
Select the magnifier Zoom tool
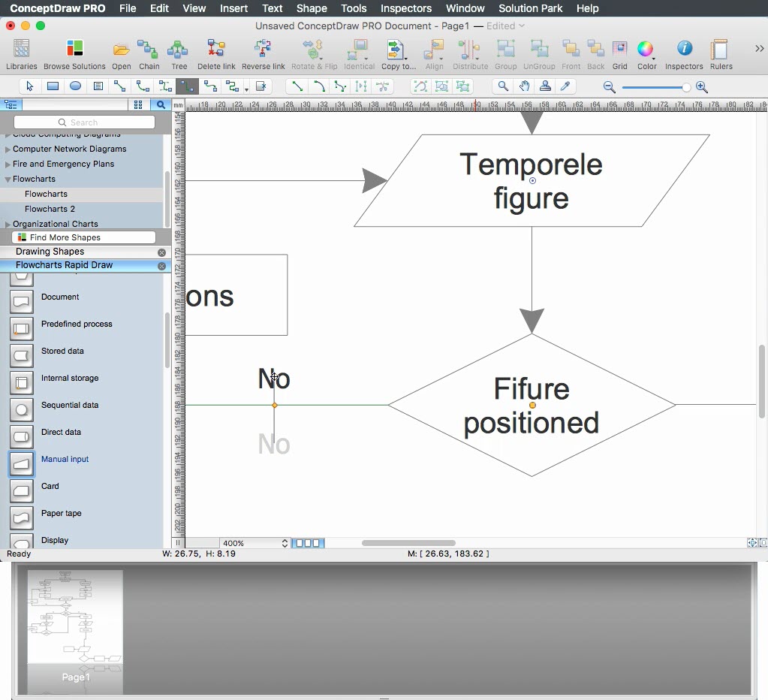pyautogui.click(x=502, y=86)
